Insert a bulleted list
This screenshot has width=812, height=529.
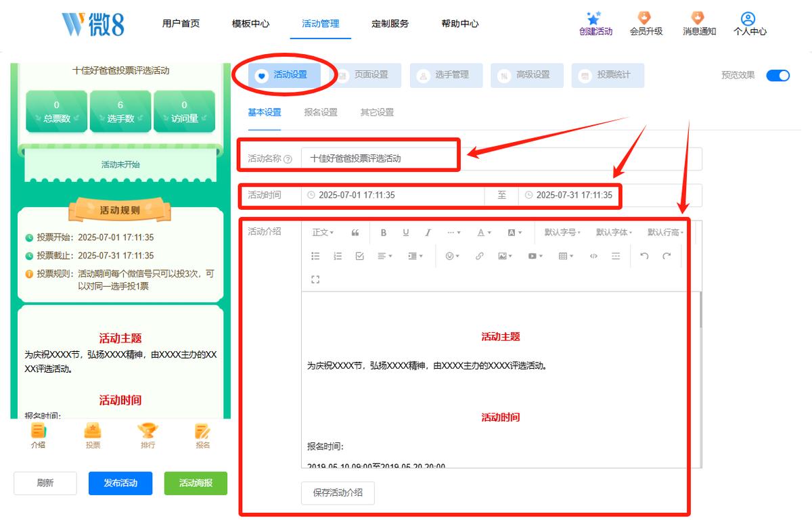pyautogui.click(x=315, y=256)
